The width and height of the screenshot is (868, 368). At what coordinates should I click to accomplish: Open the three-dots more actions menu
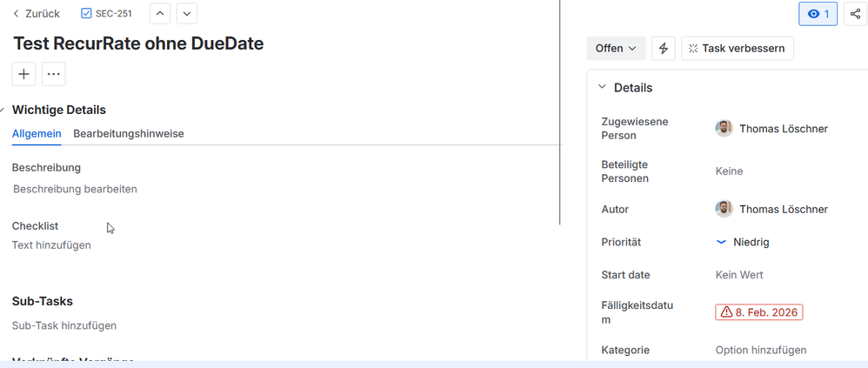click(x=54, y=74)
